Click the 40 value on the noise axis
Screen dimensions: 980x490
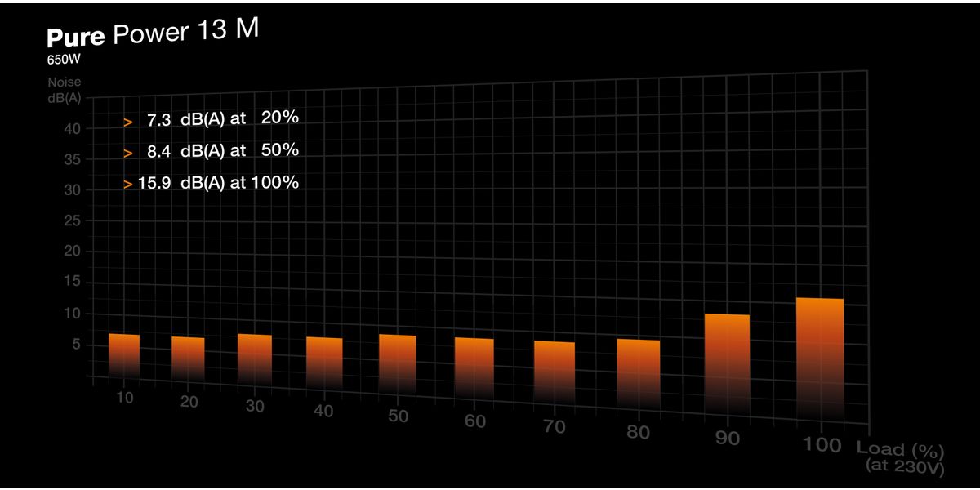tap(72, 128)
